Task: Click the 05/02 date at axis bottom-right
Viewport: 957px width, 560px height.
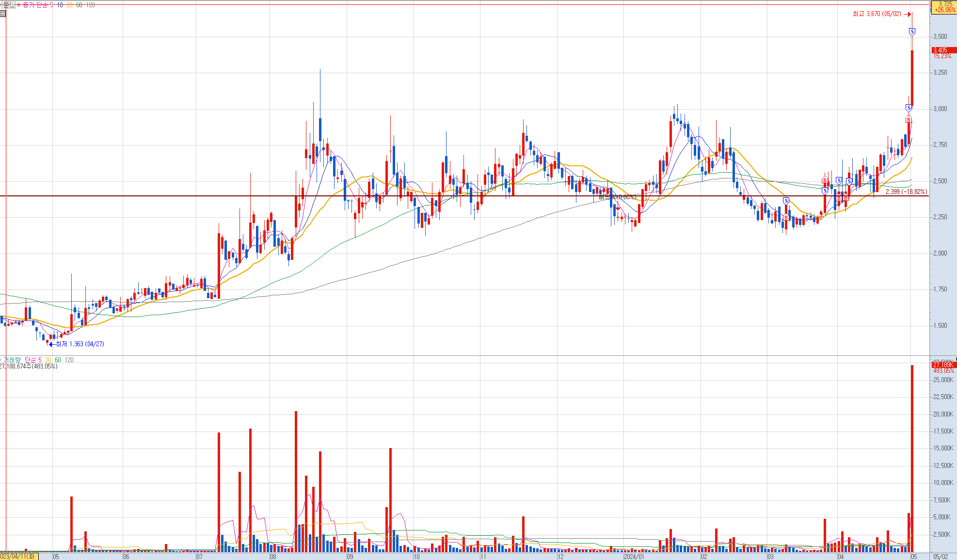Action: (941, 557)
